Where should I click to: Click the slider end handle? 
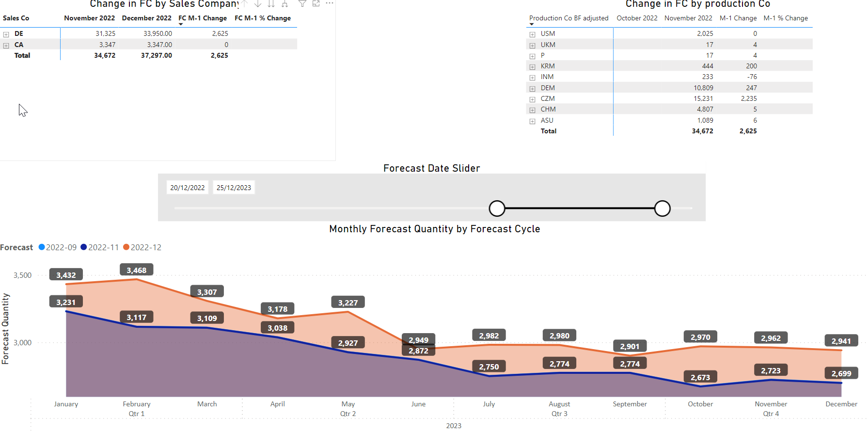(x=662, y=208)
